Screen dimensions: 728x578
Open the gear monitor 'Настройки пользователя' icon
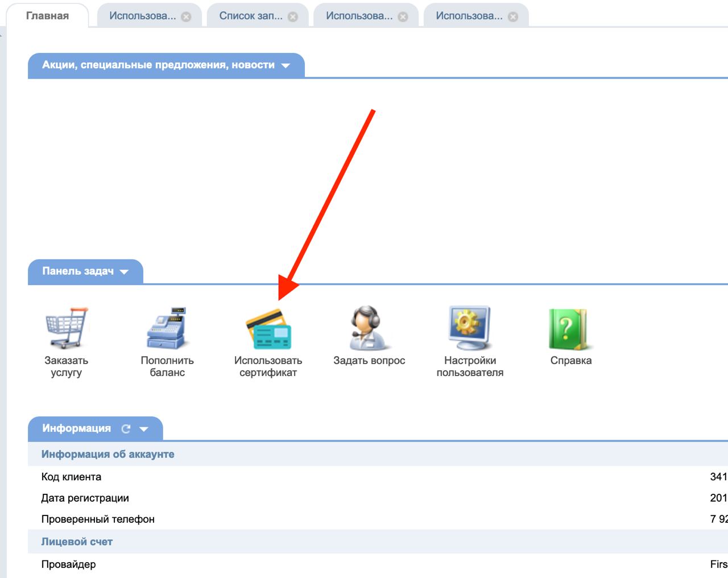470,328
